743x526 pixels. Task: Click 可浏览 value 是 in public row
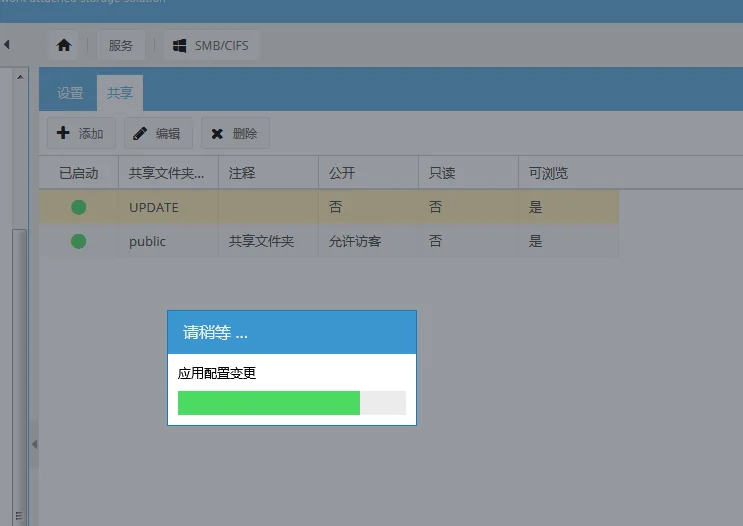tap(568, 241)
